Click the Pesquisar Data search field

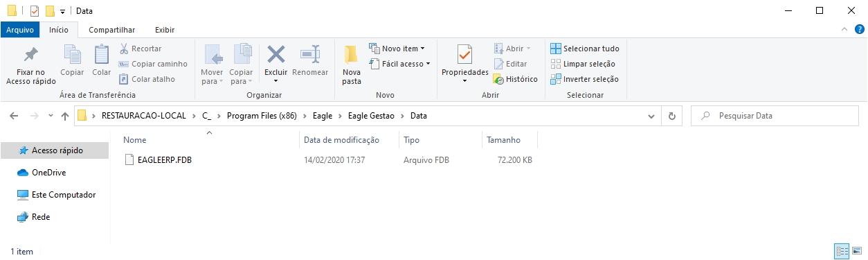(x=775, y=116)
